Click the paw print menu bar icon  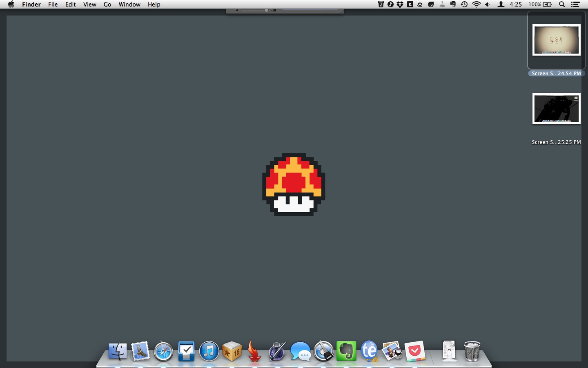420,4
